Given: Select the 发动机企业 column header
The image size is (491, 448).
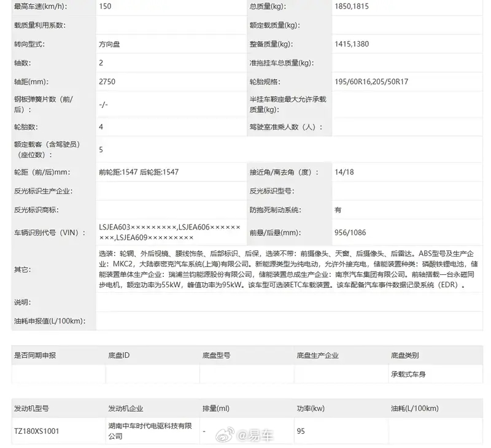Looking at the screenshot, I should pyautogui.click(x=126, y=409).
